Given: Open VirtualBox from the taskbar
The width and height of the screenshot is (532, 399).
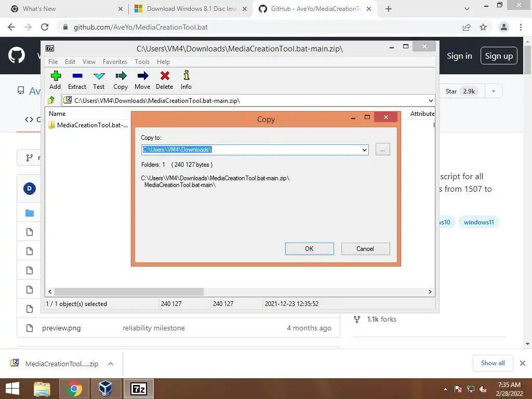Looking at the screenshot, I should coord(105,389).
